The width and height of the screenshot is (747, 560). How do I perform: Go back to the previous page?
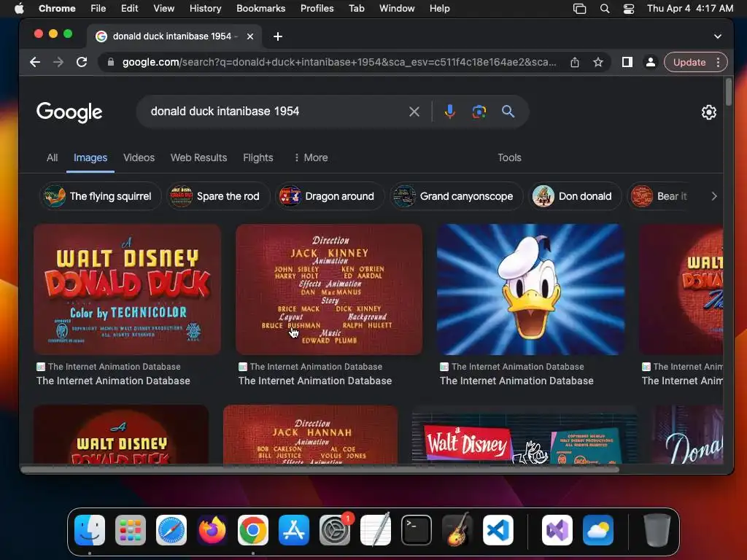tap(35, 63)
